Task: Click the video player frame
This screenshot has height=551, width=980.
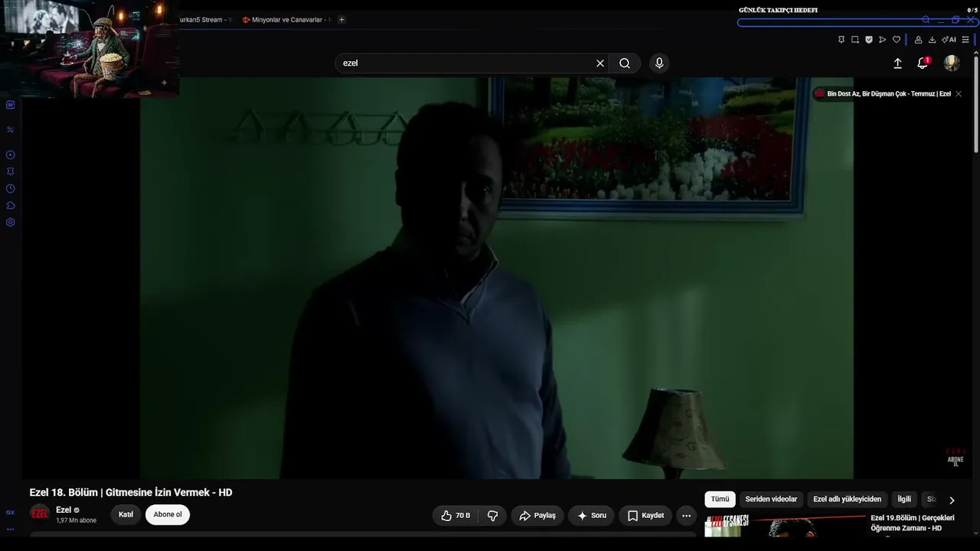Action: pos(497,278)
